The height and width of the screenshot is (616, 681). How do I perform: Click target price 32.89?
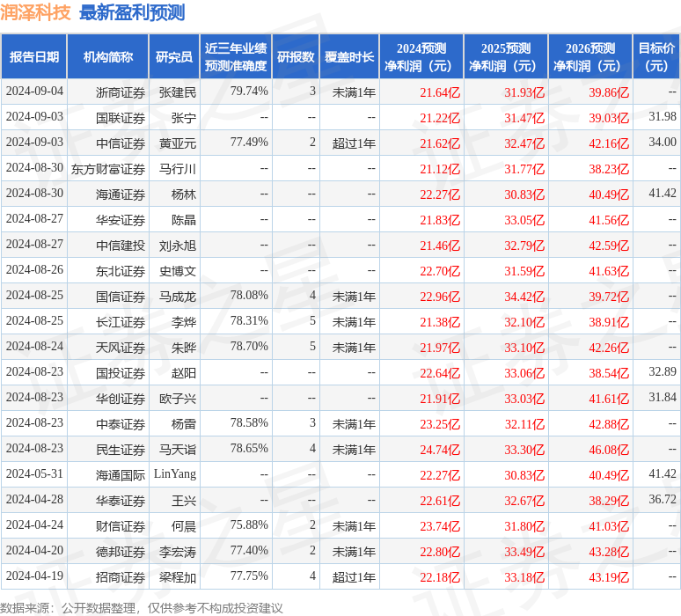[663, 372]
